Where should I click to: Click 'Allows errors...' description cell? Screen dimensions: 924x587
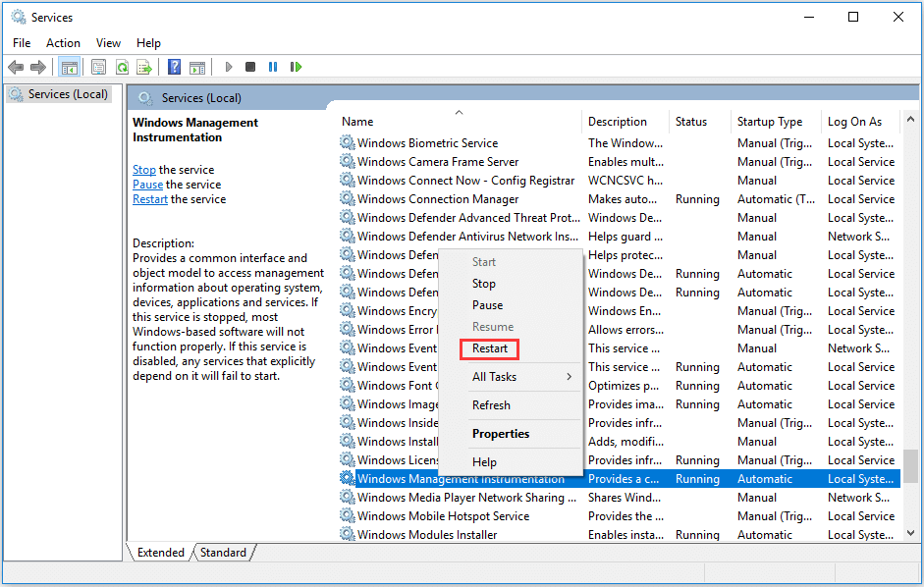coord(625,330)
